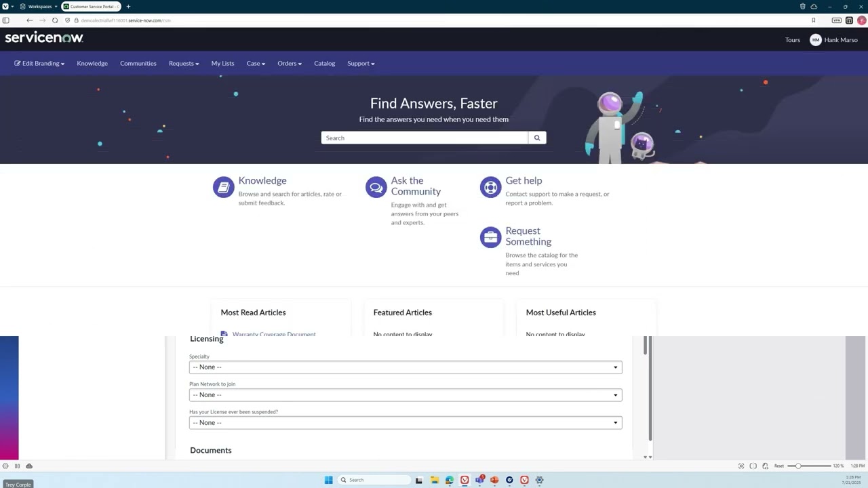Expand the Support menu

point(361,63)
